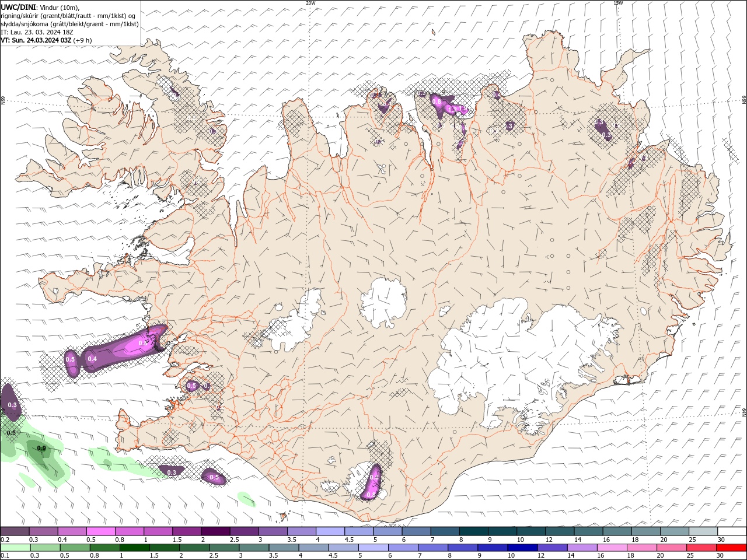Click the pink 16 swatch in lower legend
Screen dimensions: 747x560
pos(612,548)
